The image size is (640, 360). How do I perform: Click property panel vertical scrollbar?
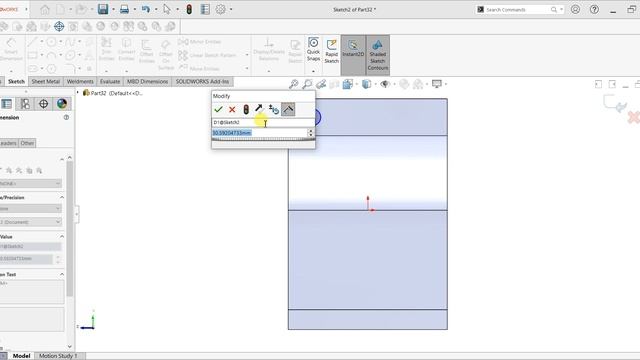70,229
